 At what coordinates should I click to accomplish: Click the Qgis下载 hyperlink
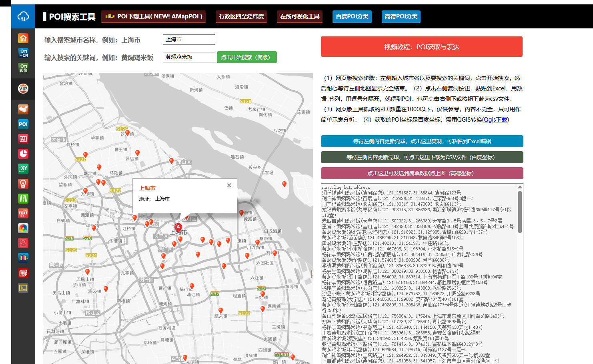coord(495,120)
